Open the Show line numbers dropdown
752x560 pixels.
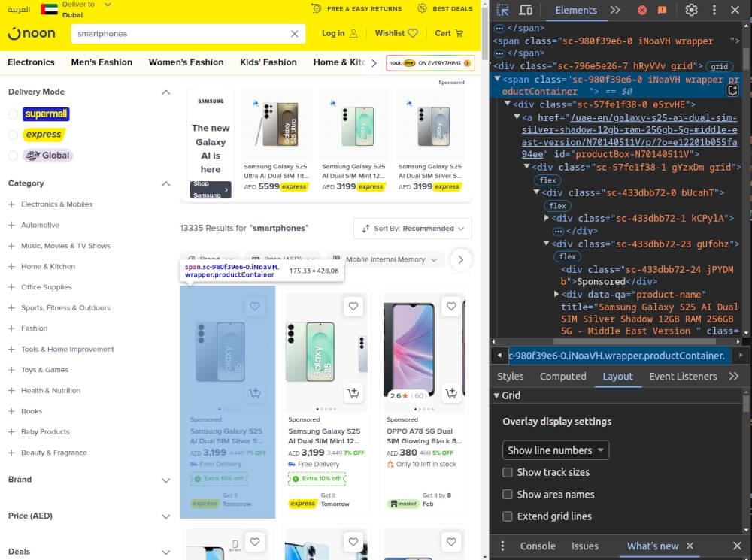point(555,450)
